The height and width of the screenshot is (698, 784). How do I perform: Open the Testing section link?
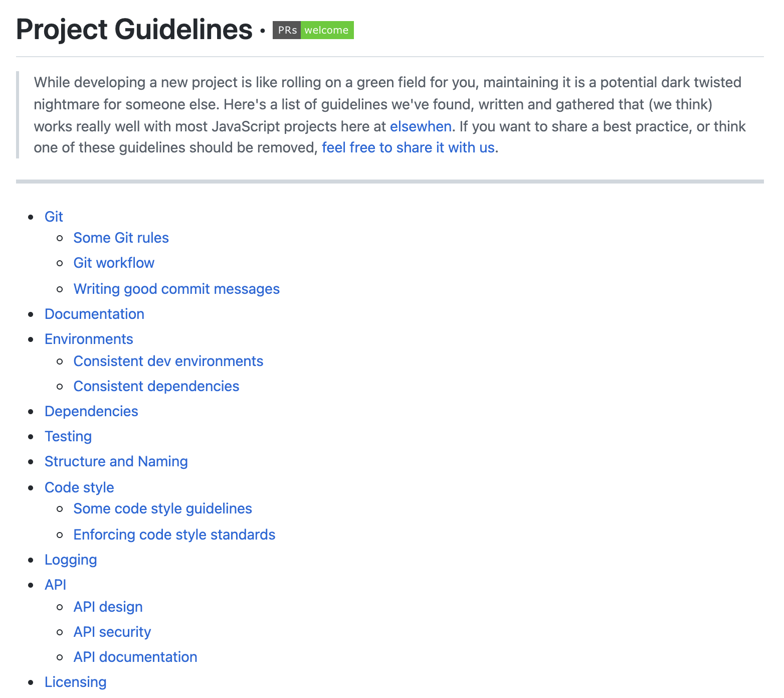point(68,436)
